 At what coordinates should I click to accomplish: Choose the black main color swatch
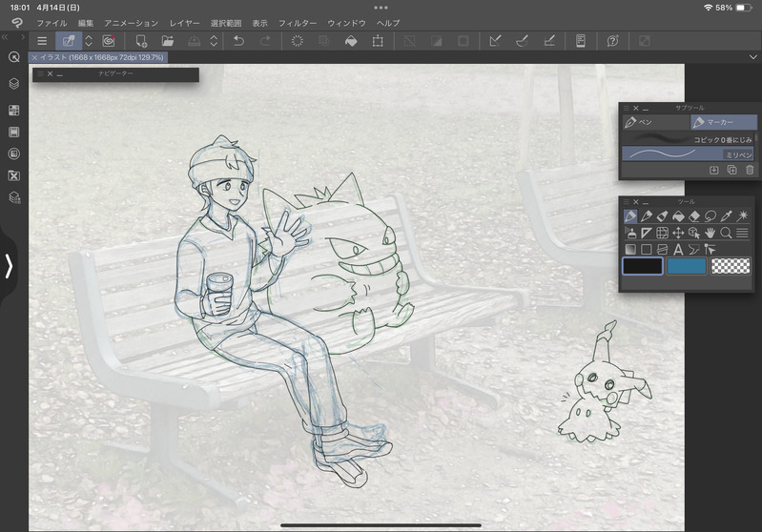(x=643, y=266)
